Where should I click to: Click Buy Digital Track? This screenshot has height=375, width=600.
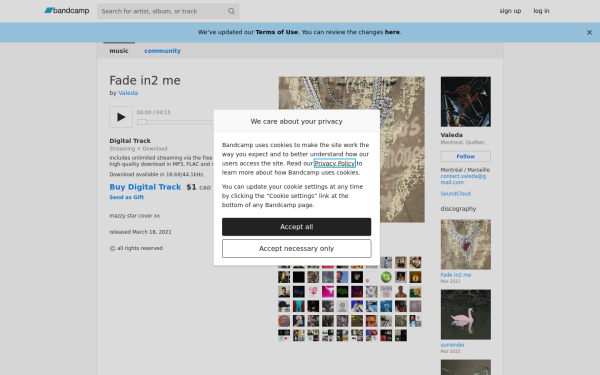(x=145, y=187)
